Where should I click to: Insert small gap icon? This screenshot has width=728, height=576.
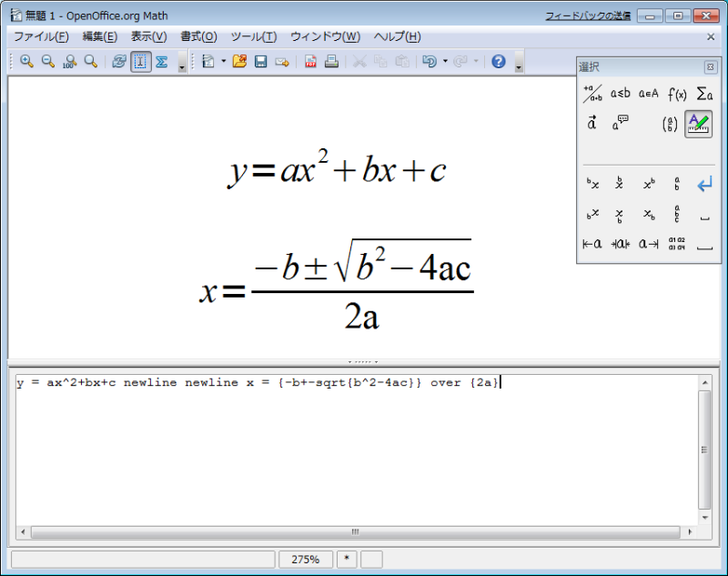[704, 218]
